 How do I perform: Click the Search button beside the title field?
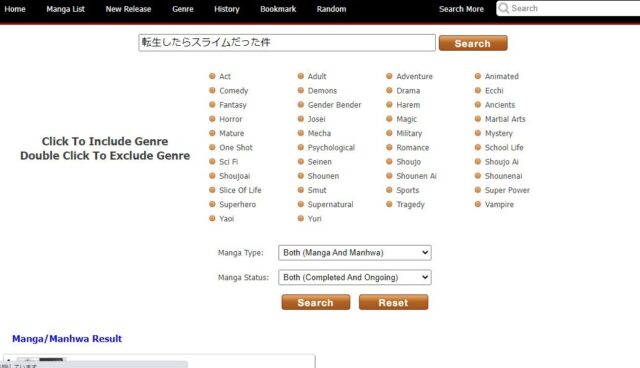tap(473, 43)
